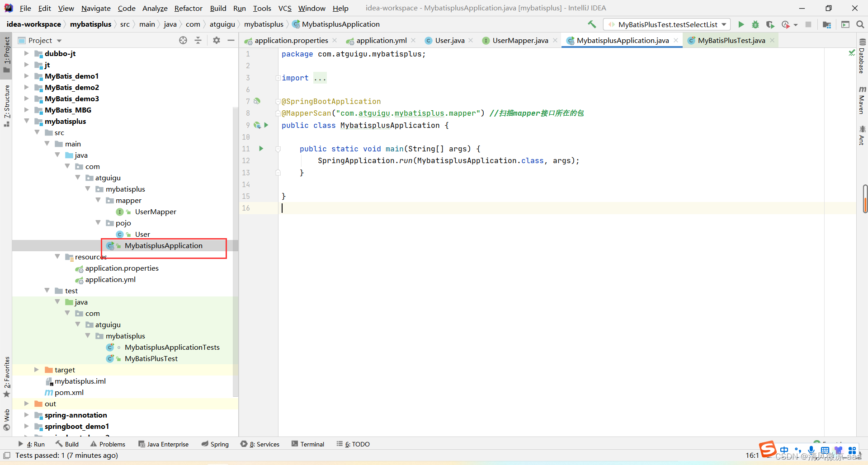Run MyBatisPlusTest.testSelectList with green play button
The height and width of the screenshot is (465, 868).
click(741, 24)
